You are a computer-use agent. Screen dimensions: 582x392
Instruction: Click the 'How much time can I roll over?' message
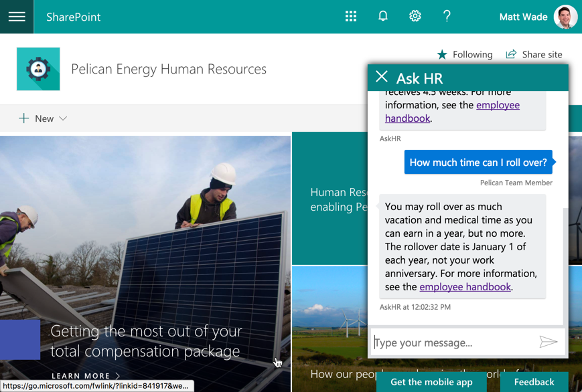(478, 162)
